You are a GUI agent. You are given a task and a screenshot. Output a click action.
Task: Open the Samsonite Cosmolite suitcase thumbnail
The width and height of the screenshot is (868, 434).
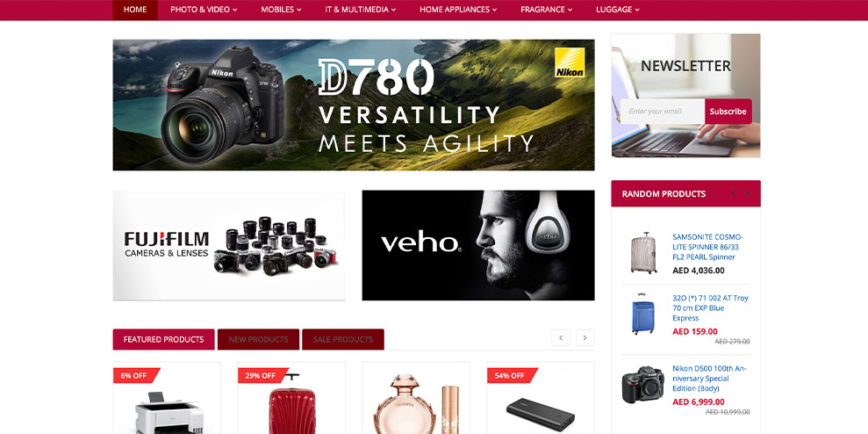[x=643, y=253]
